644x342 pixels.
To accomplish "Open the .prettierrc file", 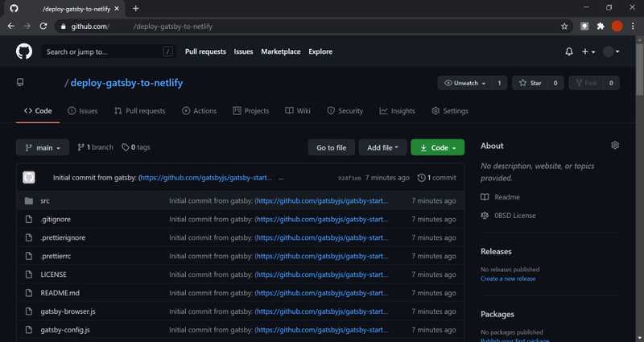I will [56, 256].
